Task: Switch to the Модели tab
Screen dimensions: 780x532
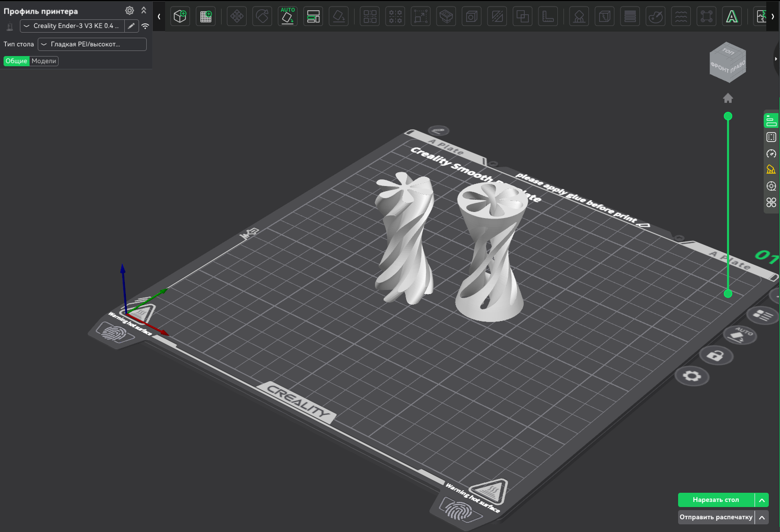Action: [x=44, y=61]
